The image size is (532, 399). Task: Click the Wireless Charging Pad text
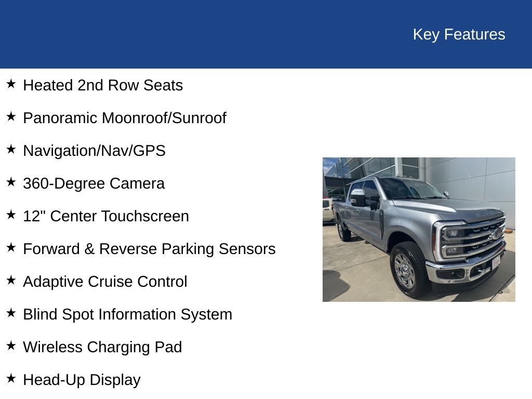(102, 347)
